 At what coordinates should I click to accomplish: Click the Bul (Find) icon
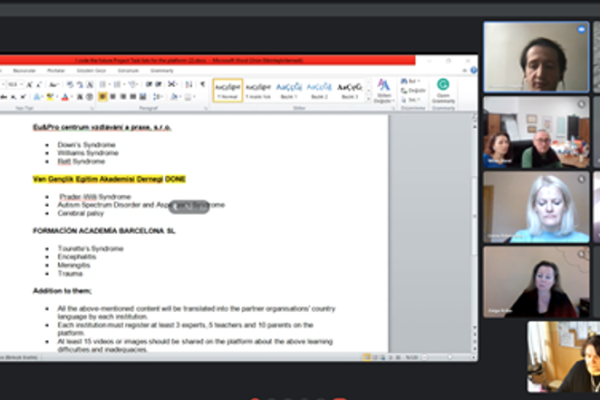(x=413, y=80)
